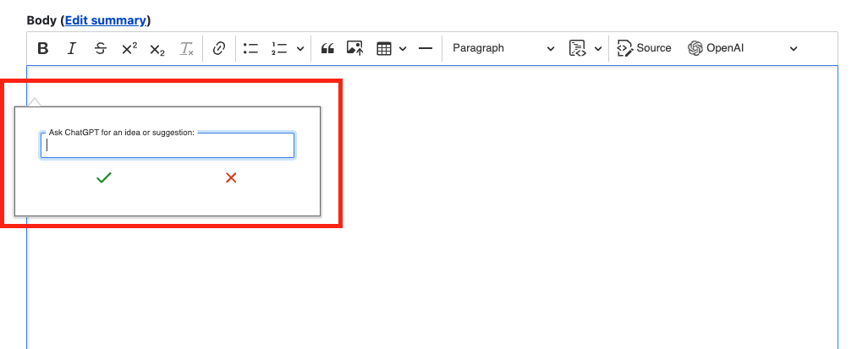Insert a link with the link icon

point(219,48)
